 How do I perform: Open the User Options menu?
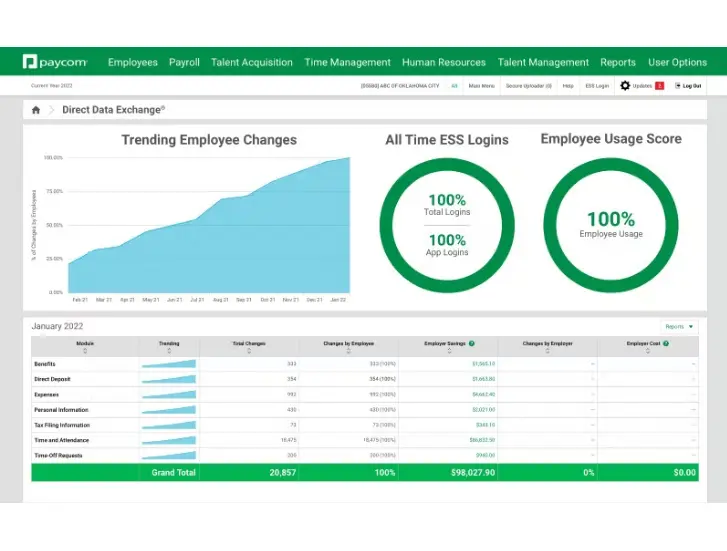(677, 62)
